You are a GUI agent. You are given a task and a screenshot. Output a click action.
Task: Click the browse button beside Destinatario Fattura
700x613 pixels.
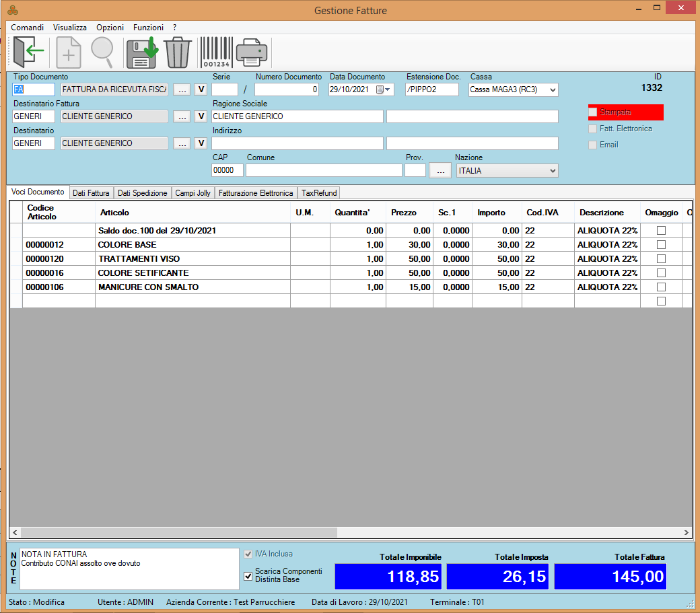[x=182, y=116]
